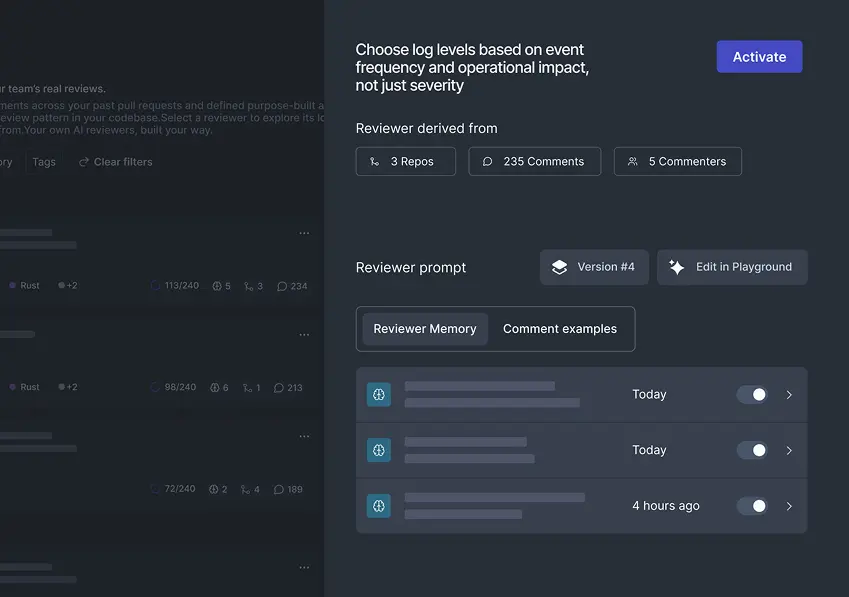
Task: Click the Choose log levels title text
Action: click(x=472, y=67)
